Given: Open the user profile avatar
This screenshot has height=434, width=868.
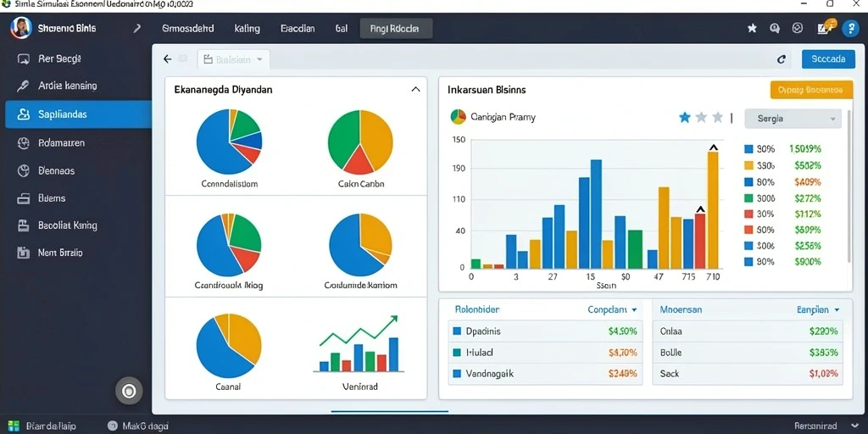Looking at the screenshot, I should [x=20, y=28].
